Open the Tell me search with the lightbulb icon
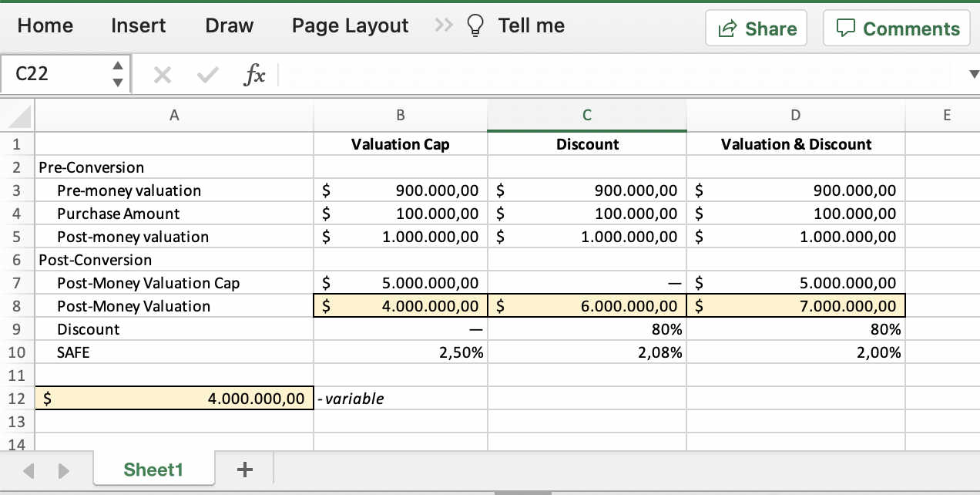 coord(475,25)
